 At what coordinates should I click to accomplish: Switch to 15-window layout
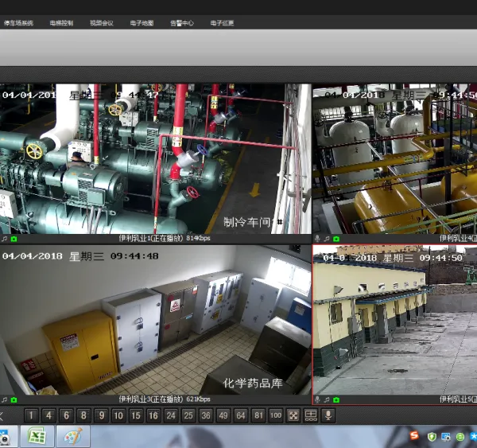(136, 415)
